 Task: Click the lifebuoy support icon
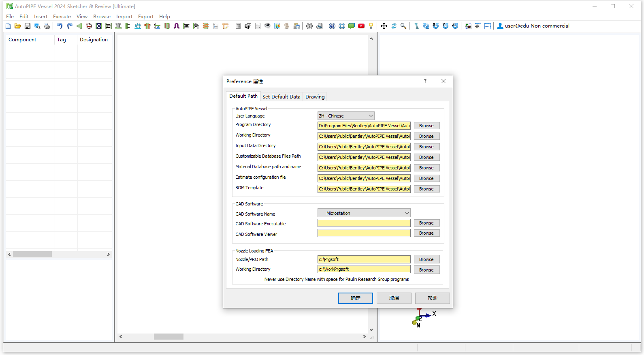(x=342, y=26)
